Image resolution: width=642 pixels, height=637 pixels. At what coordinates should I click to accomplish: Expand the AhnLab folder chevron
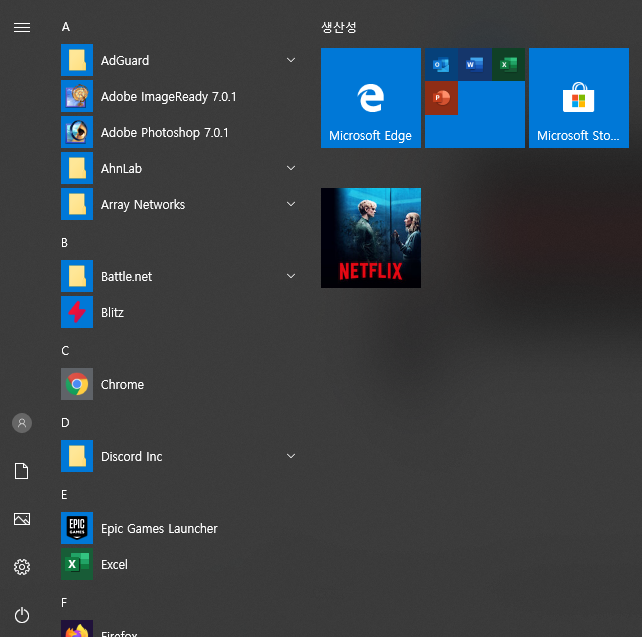click(291, 168)
